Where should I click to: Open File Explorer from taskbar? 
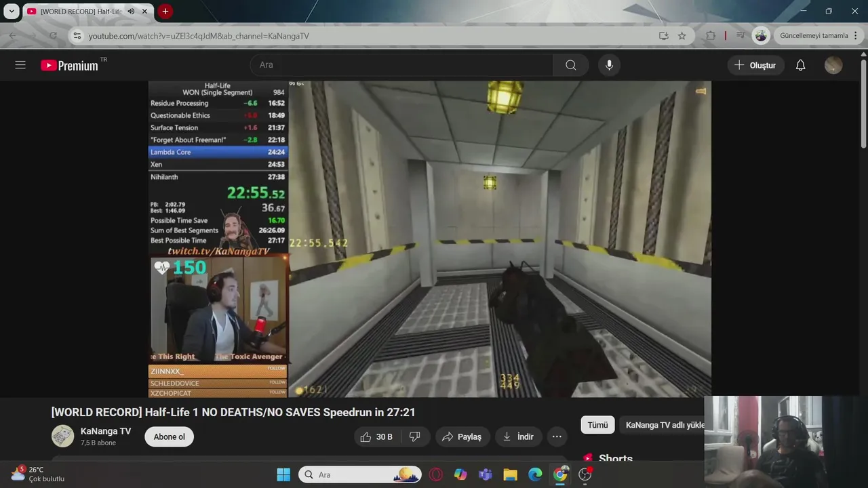(511, 474)
